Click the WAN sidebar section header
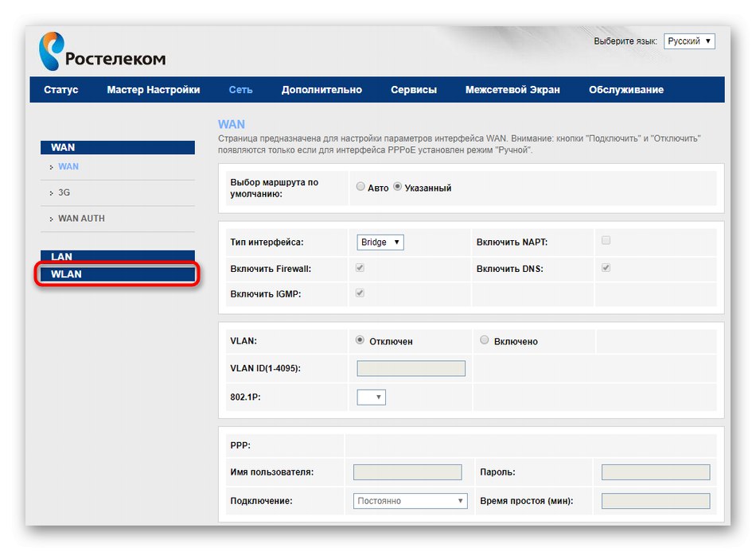Viewport: 756px width, 551px height. tap(118, 147)
